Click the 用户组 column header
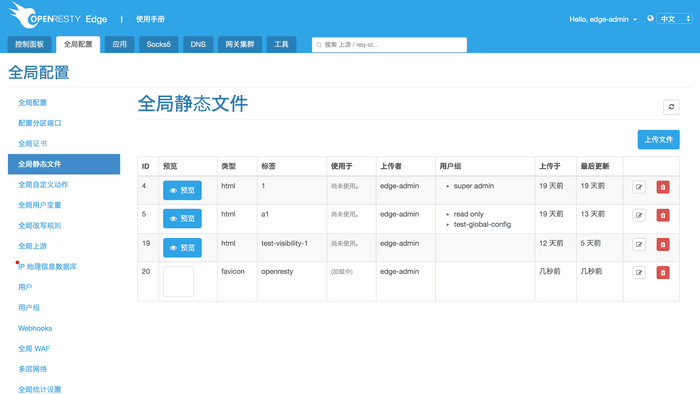This screenshot has width=700, height=394. pyautogui.click(x=450, y=166)
